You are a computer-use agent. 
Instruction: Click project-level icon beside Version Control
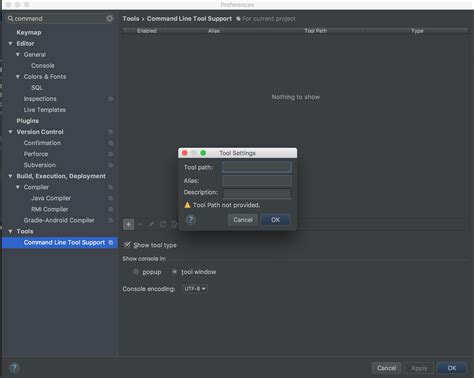tap(111, 132)
